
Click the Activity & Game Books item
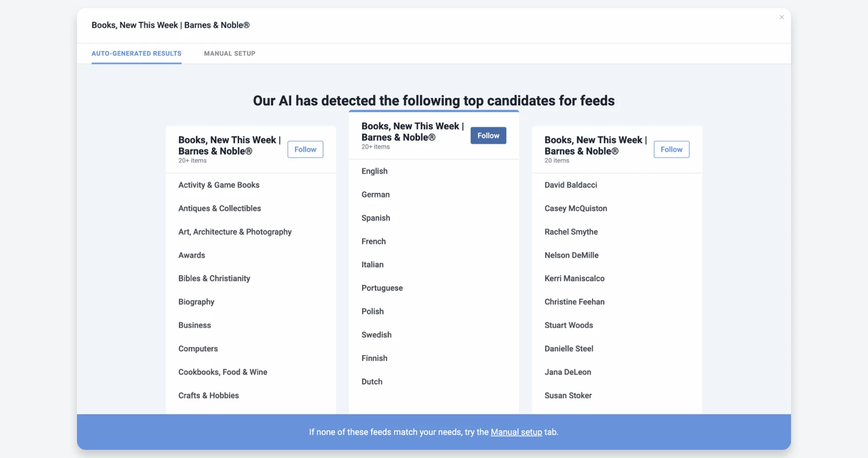(x=219, y=185)
